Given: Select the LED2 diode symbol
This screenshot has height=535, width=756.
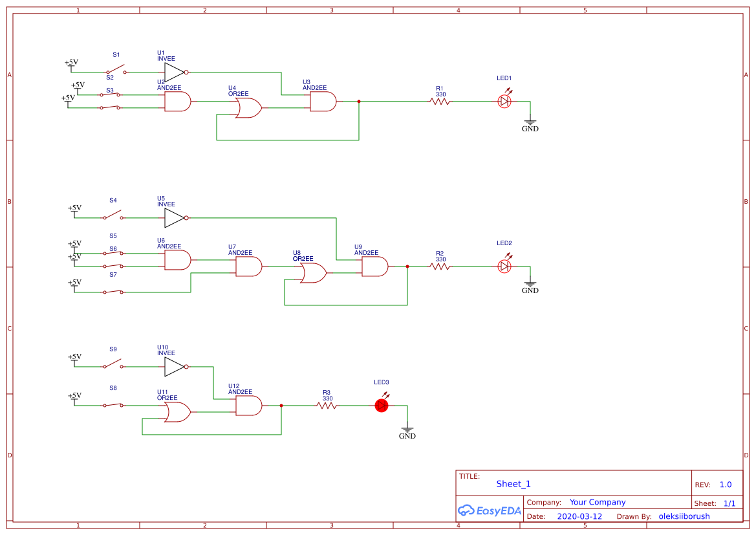Looking at the screenshot, I should coord(504,266).
